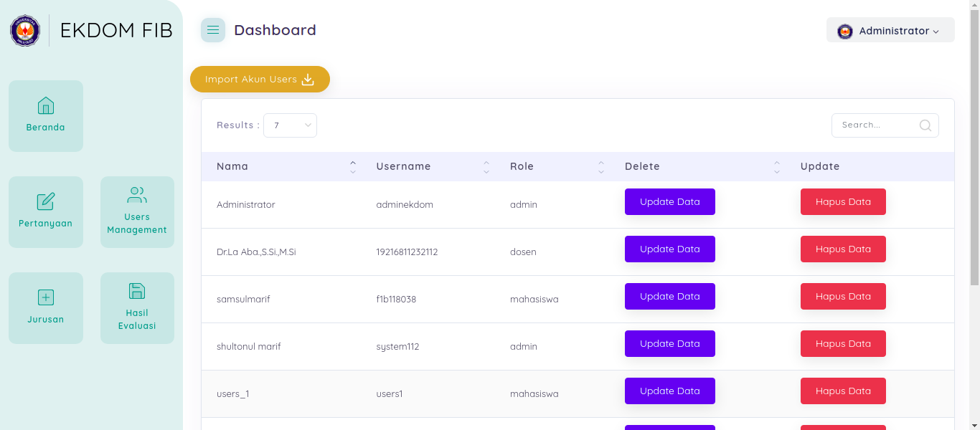Click the Beranda home icon

pos(46,105)
